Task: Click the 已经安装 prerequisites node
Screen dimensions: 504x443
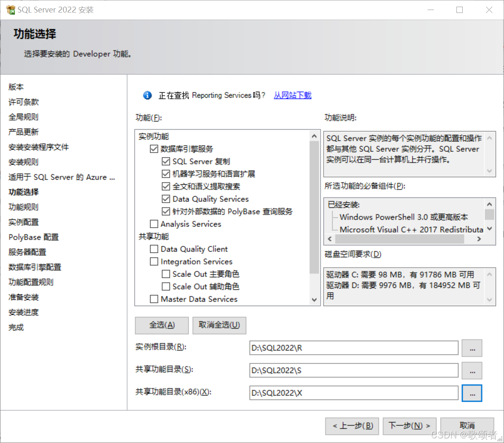Action: click(x=344, y=204)
